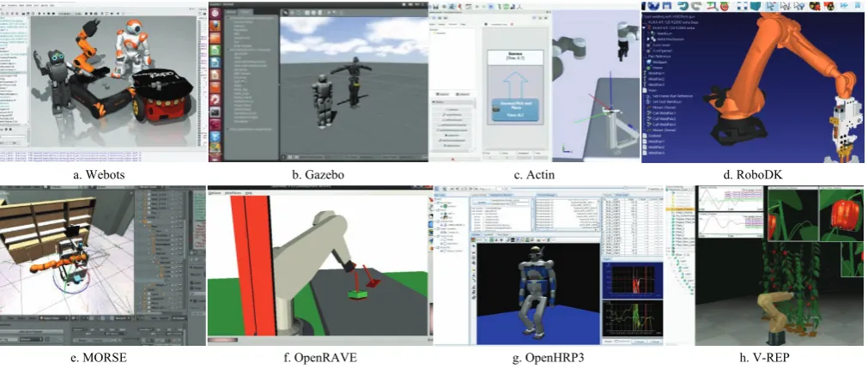The width and height of the screenshot is (868, 369).
Task: Open the green LibreOffice Calc dock icon
Action: [x=215, y=50]
